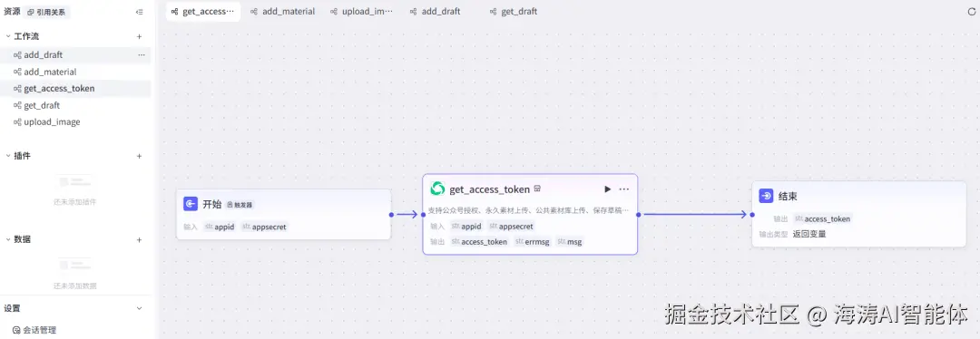Click the end node purple icon
Viewport: 980px width, 339px height.
(766, 196)
